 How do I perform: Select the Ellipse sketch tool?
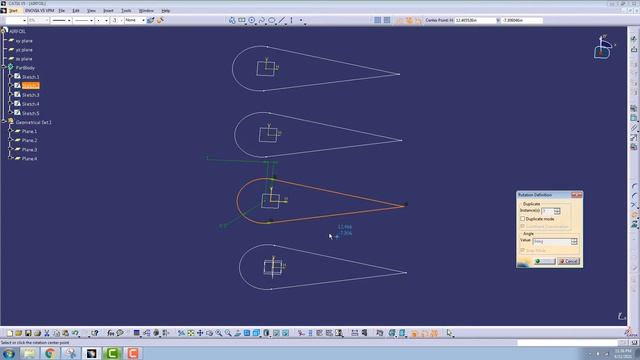[271, 20]
